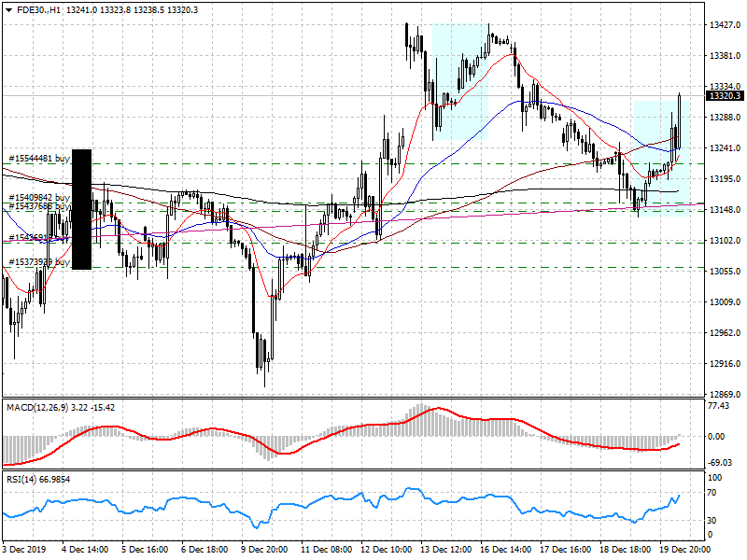Click the 13102.0 price scale label
Screen dimensions: 747x560
pos(725,241)
